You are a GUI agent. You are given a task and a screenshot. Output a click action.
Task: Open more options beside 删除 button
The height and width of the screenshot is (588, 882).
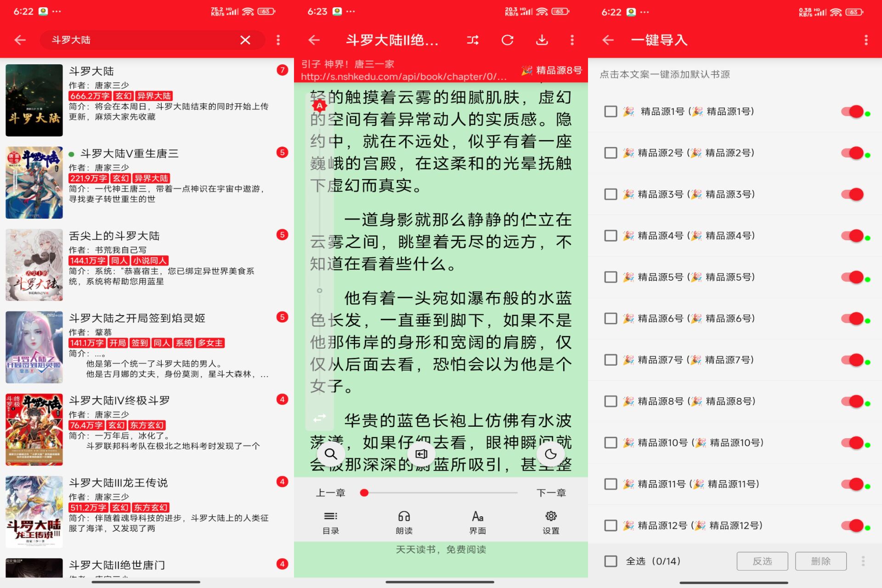point(863,561)
